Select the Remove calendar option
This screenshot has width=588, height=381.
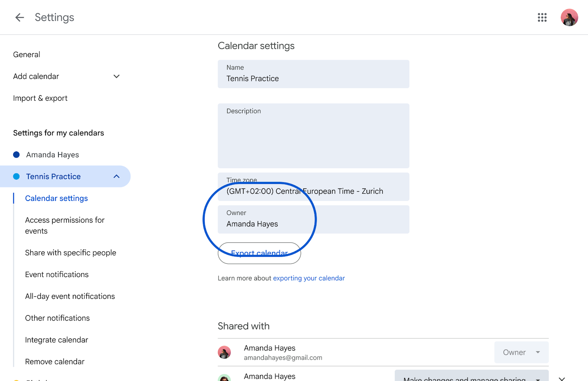point(54,361)
